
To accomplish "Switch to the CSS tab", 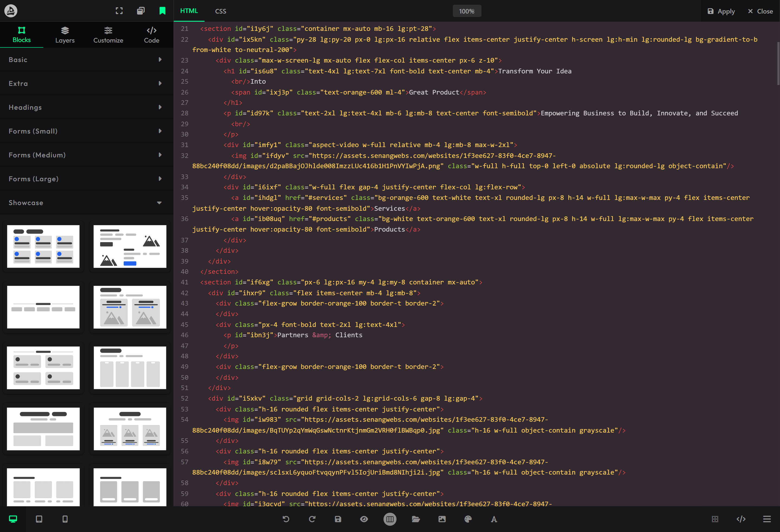I will pos(220,11).
